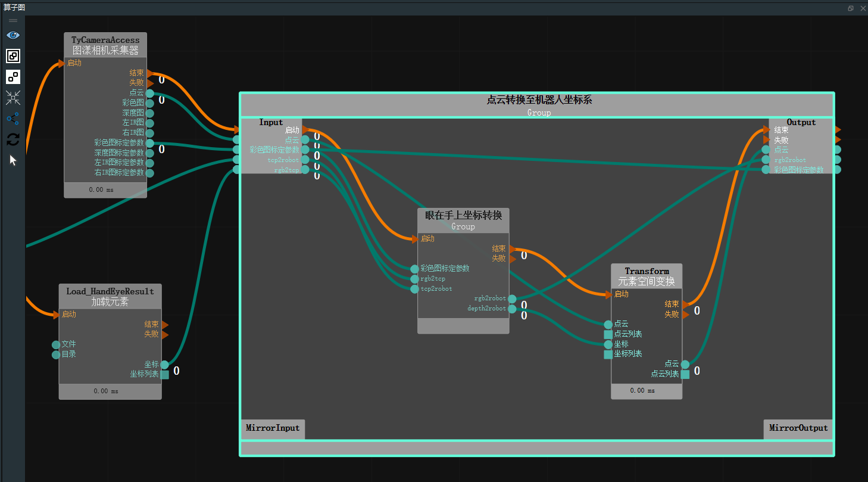Click rgb2robot port on the Output block
Image resolution: width=868 pixels, height=482 pixels.
point(766,160)
